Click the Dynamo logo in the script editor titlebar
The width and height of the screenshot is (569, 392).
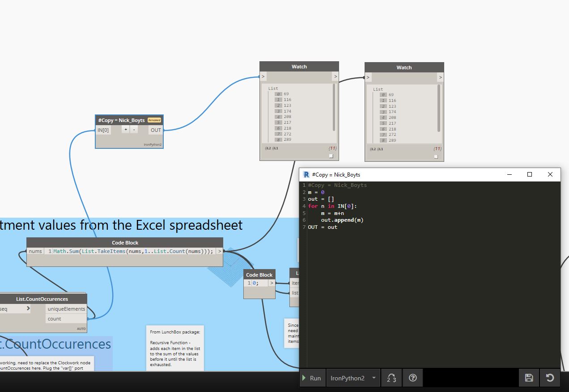[x=306, y=174]
